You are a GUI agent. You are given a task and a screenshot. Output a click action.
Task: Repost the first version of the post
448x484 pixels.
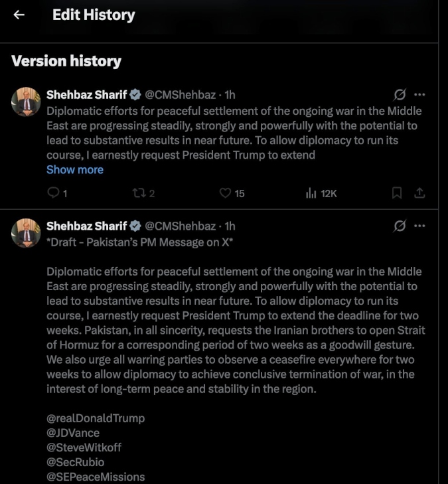point(138,193)
